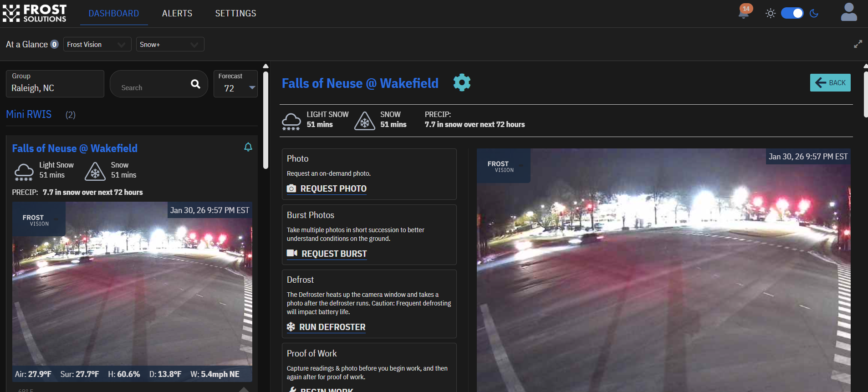Open the Settings tab
The height and width of the screenshot is (392, 868).
[235, 14]
